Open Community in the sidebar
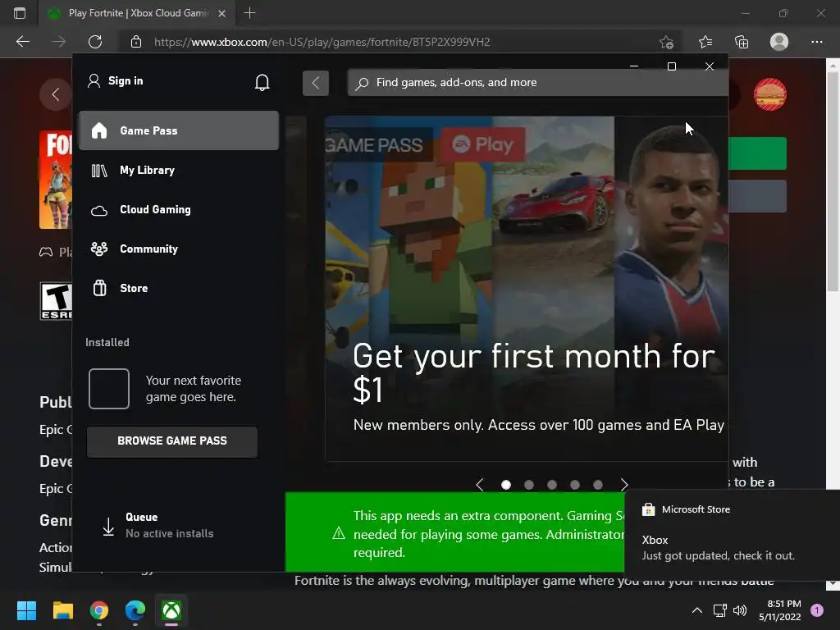 coord(178,249)
